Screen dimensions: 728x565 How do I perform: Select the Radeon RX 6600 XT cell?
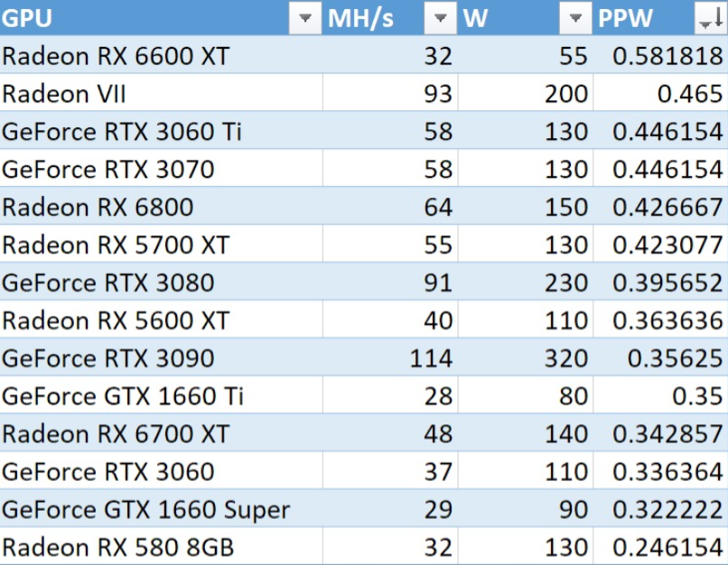pyautogui.click(x=161, y=55)
